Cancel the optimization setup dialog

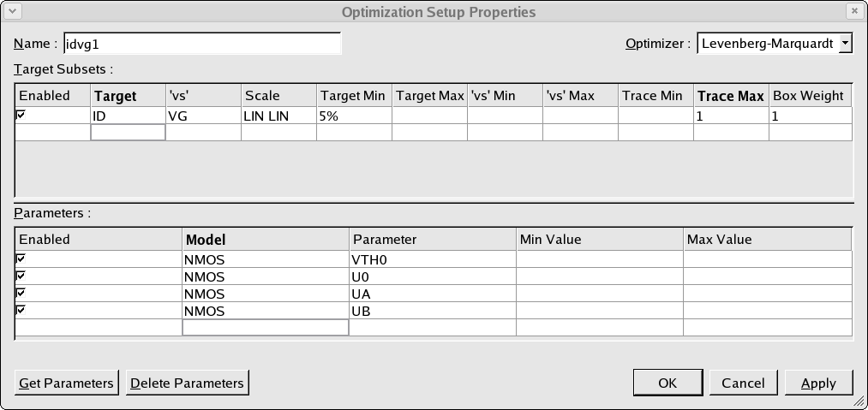743,383
